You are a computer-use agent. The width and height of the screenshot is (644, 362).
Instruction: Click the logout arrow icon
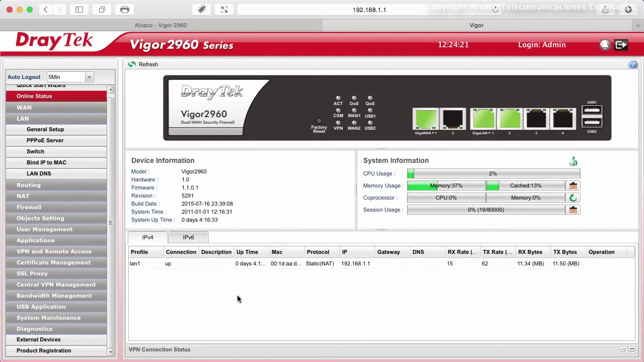click(621, 45)
